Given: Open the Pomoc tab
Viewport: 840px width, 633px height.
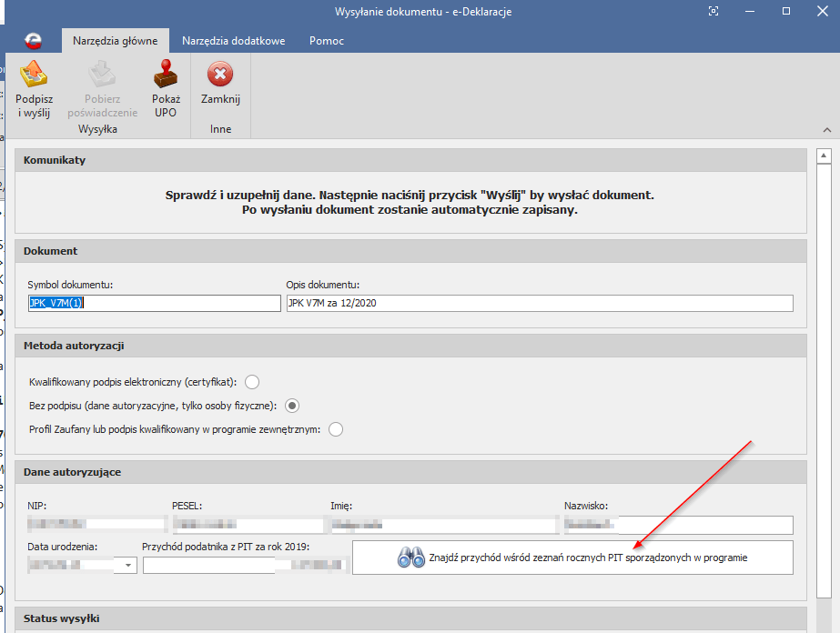Looking at the screenshot, I should coord(326,41).
